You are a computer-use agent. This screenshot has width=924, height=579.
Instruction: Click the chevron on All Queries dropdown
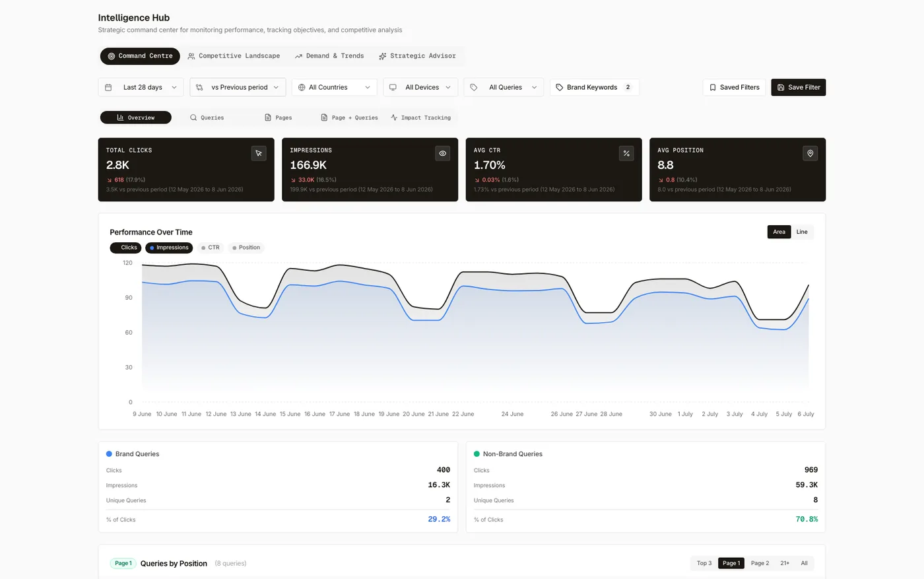535,87
